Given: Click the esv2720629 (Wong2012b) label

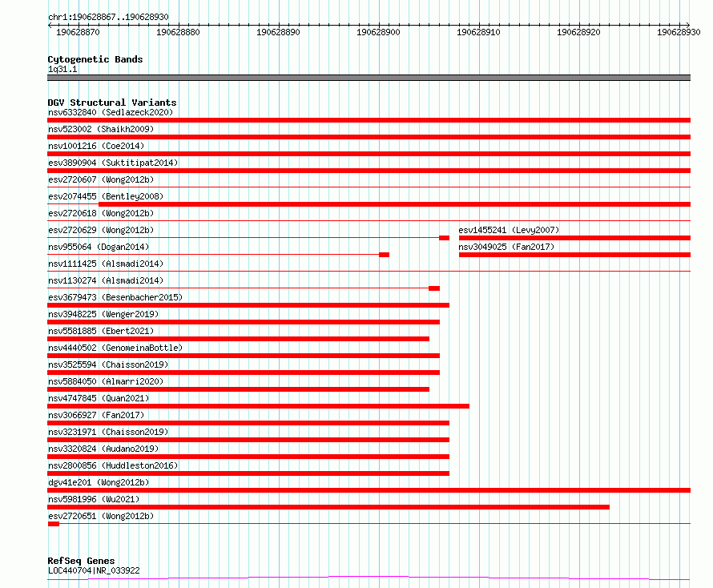Looking at the screenshot, I should pos(101,230).
